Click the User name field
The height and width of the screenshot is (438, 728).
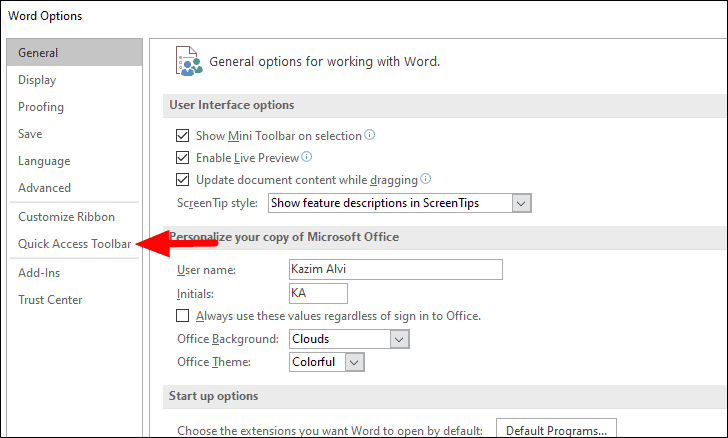[396, 269]
